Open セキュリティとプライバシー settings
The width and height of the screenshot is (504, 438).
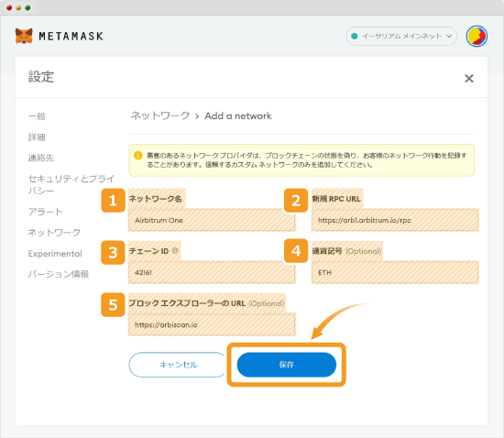pos(71,184)
